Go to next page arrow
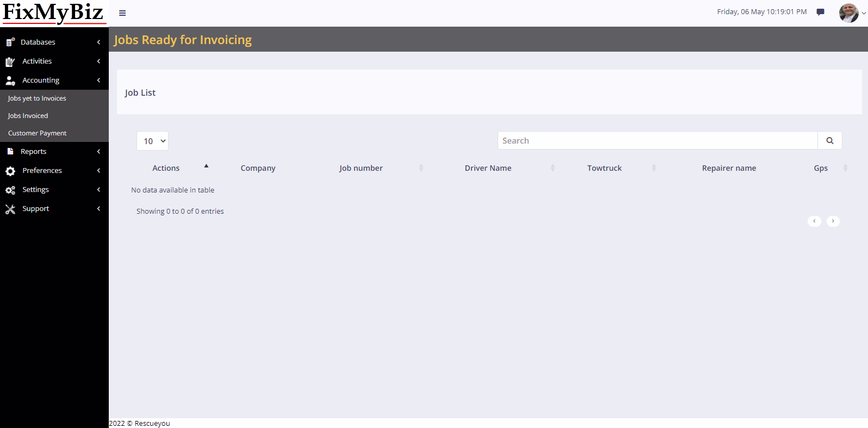Image resolution: width=868 pixels, height=428 pixels. [x=833, y=221]
